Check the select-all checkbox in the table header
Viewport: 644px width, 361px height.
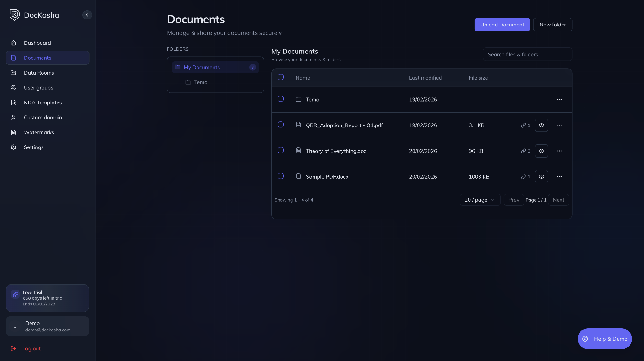280,77
